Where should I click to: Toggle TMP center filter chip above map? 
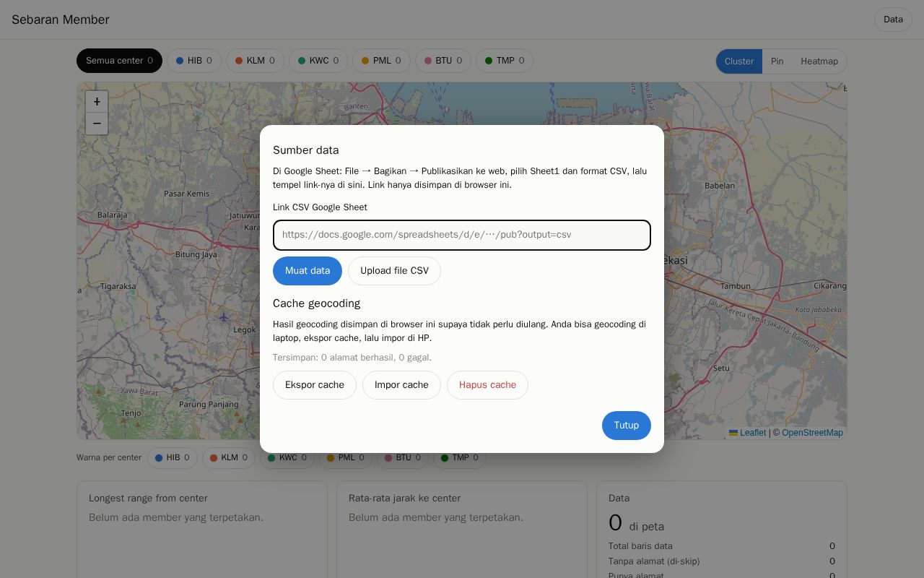tap(505, 61)
